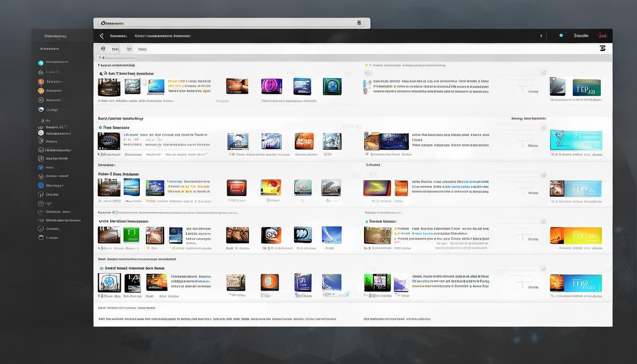Click the first icon tab under the header

click(x=103, y=49)
